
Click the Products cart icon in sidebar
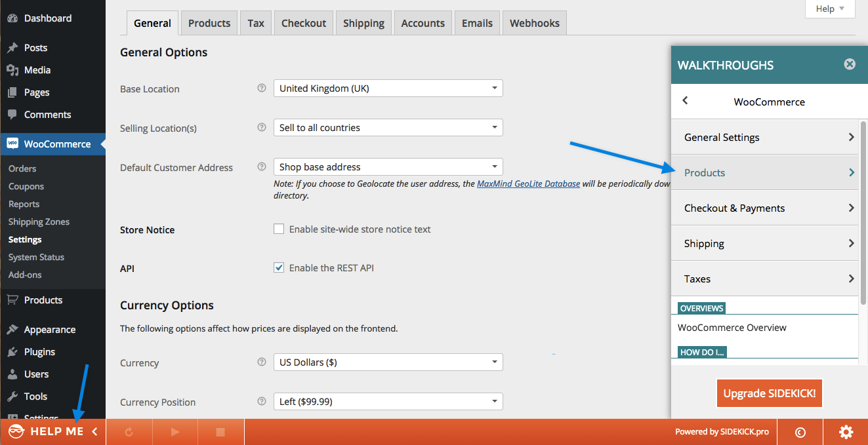click(12, 300)
